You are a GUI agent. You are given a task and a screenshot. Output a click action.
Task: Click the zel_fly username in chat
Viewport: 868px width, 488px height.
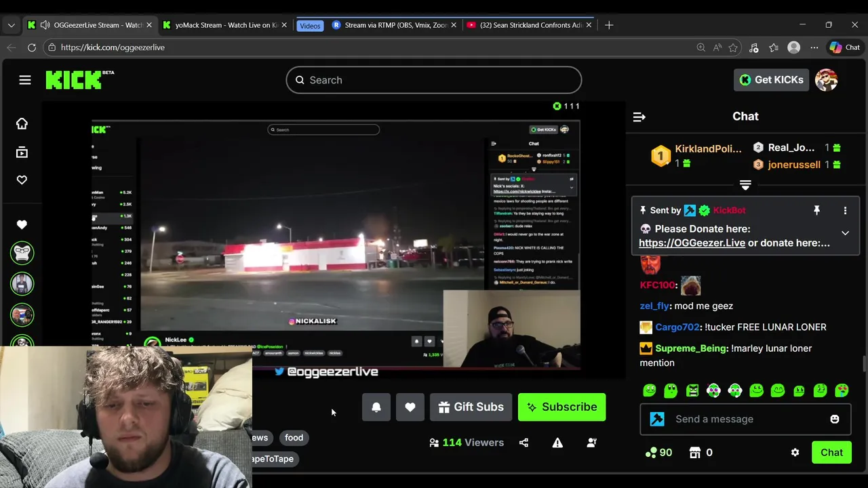tap(654, 306)
